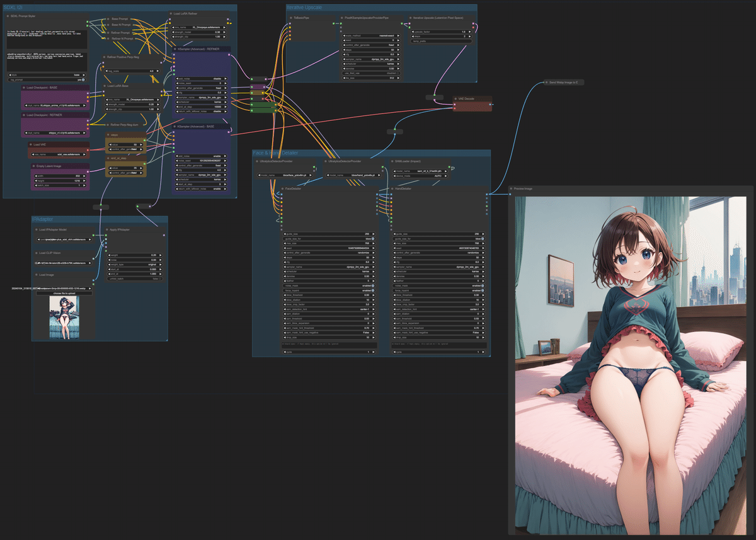Image resolution: width=756 pixels, height=540 pixels.
Task: Click the model_name field showing bbox/face_yolov8m.pt
Action: [x=285, y=175]
